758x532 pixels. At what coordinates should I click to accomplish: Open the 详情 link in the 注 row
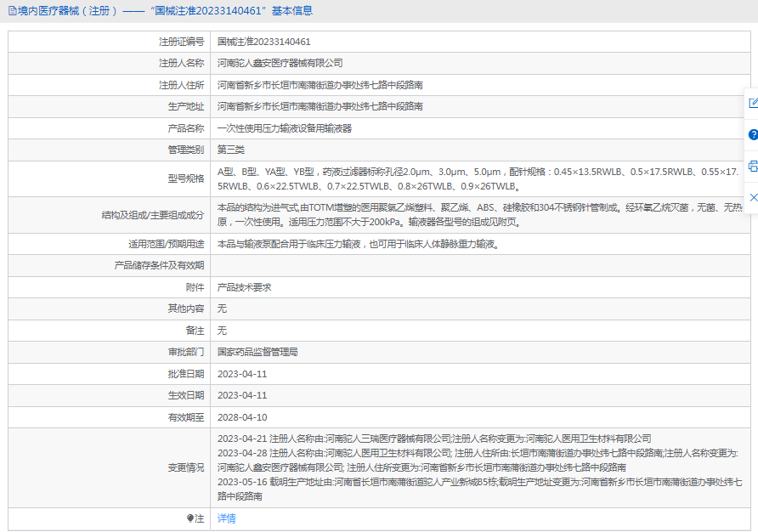click(226, 518)
